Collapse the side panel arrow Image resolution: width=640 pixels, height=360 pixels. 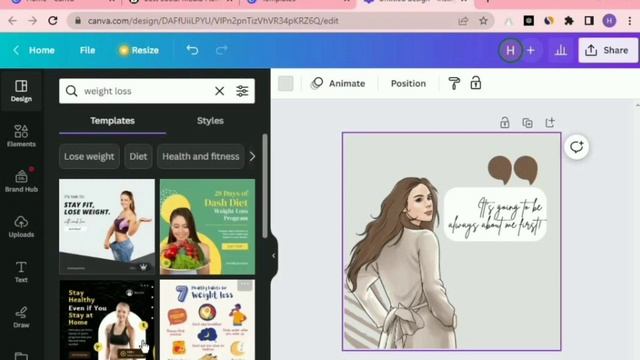pyautogui.click(x=273, y=256)
